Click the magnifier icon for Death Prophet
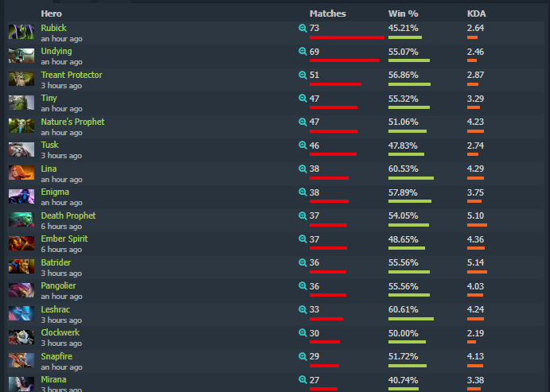550x392 pixels. click(302, 215)
